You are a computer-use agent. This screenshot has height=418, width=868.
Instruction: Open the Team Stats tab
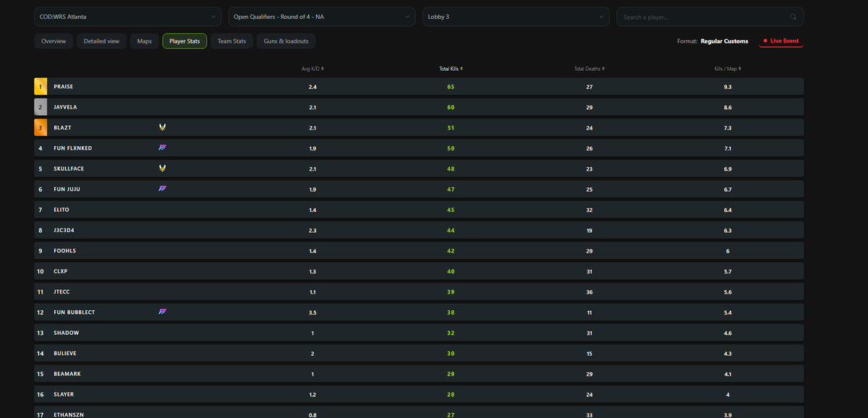click(231, 41)
